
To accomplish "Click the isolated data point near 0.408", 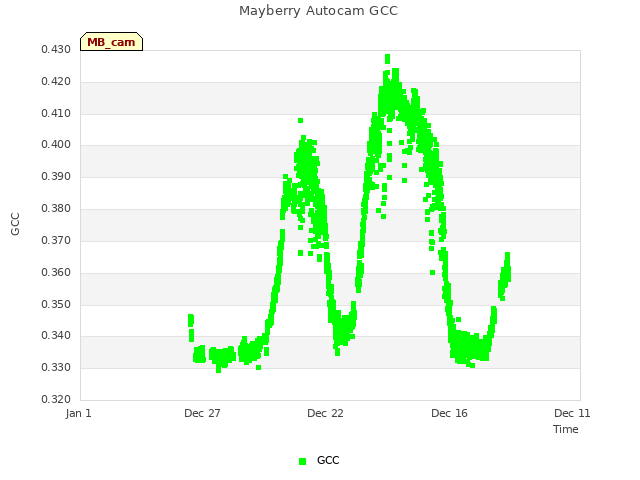I will pyautogui.click(x=300, y=120).
